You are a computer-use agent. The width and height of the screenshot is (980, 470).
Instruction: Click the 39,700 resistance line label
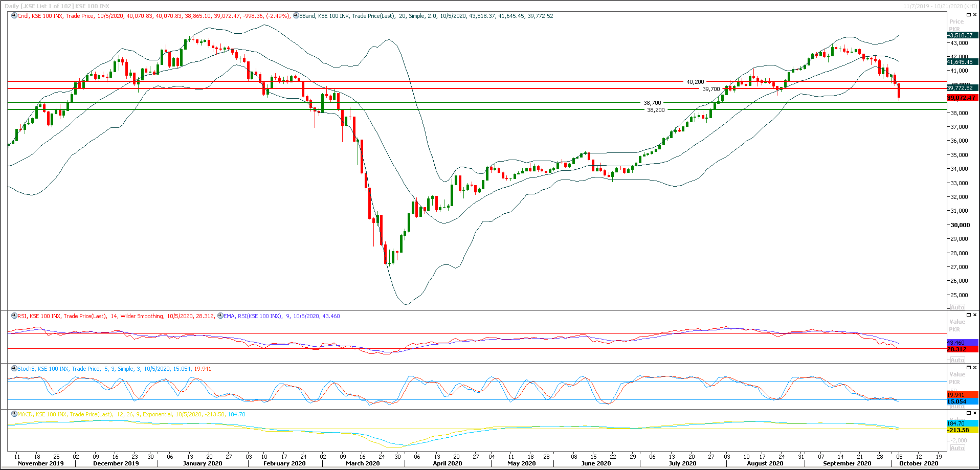711,89
